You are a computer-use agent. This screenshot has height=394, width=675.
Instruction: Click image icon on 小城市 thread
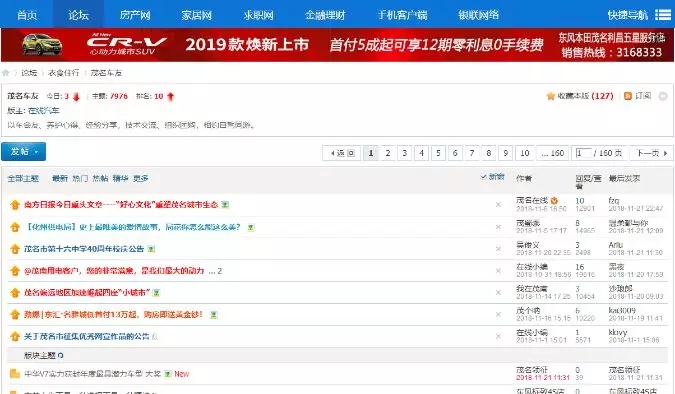pos(157,293)
